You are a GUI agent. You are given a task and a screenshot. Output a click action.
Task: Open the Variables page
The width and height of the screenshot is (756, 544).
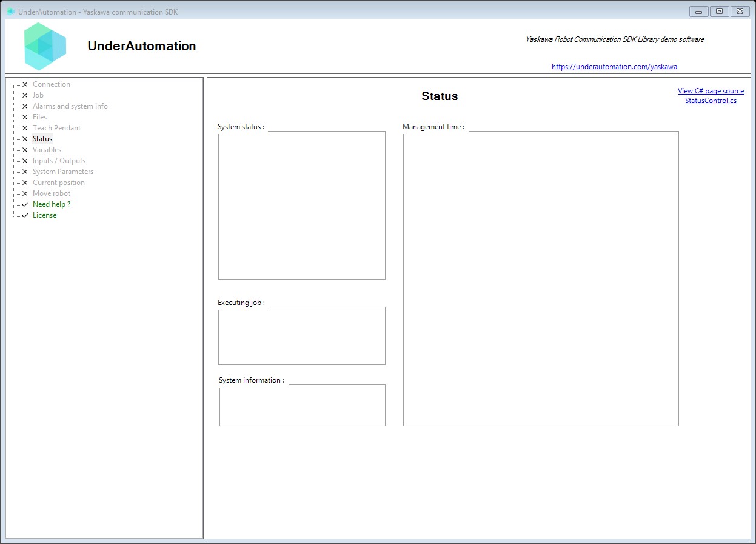point(47,150)
